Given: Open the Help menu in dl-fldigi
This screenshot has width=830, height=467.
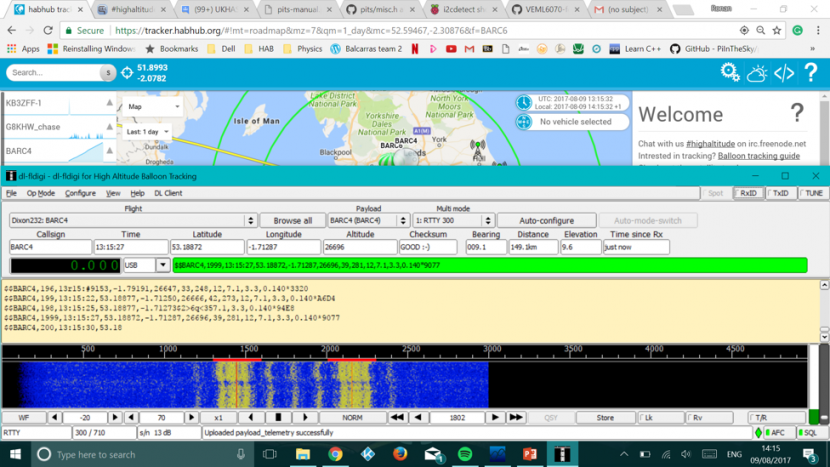Looking at the screenshot, I should (x=137, y=193).
